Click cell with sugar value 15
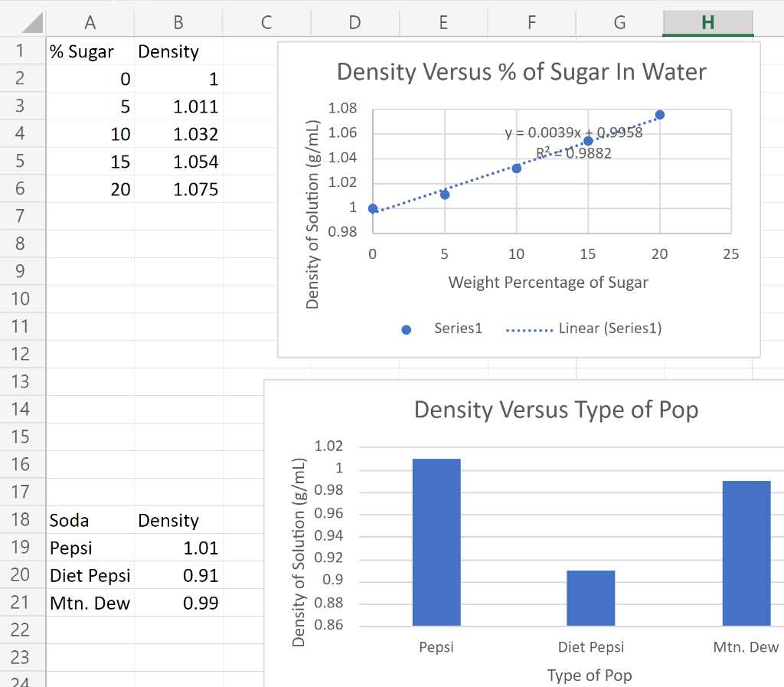This screenshot has width=784, height=687. (x=90, y=161)
